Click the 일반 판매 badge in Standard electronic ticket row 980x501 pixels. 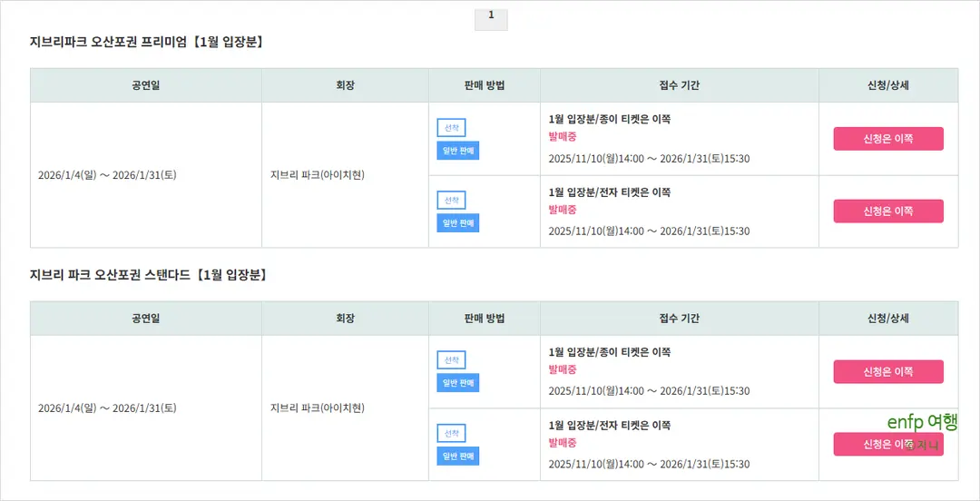458,456
